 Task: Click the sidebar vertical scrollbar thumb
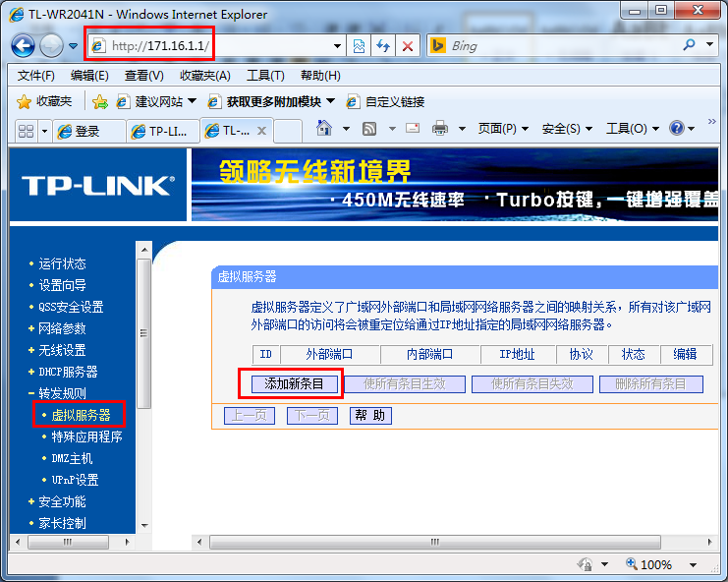click(143, 333)
